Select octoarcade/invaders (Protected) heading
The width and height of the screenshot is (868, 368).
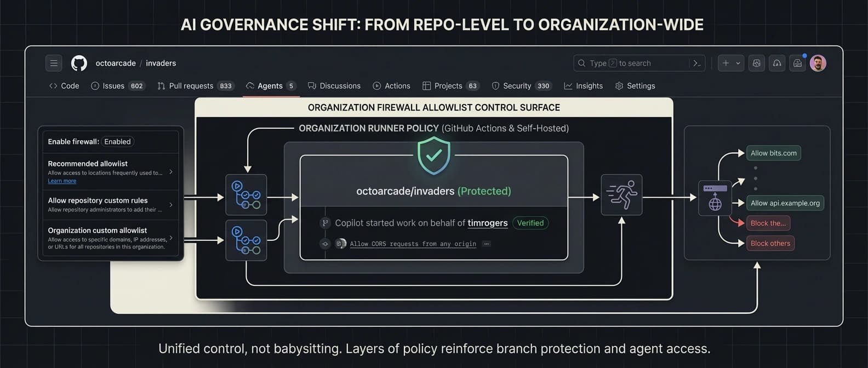[433, 191]
